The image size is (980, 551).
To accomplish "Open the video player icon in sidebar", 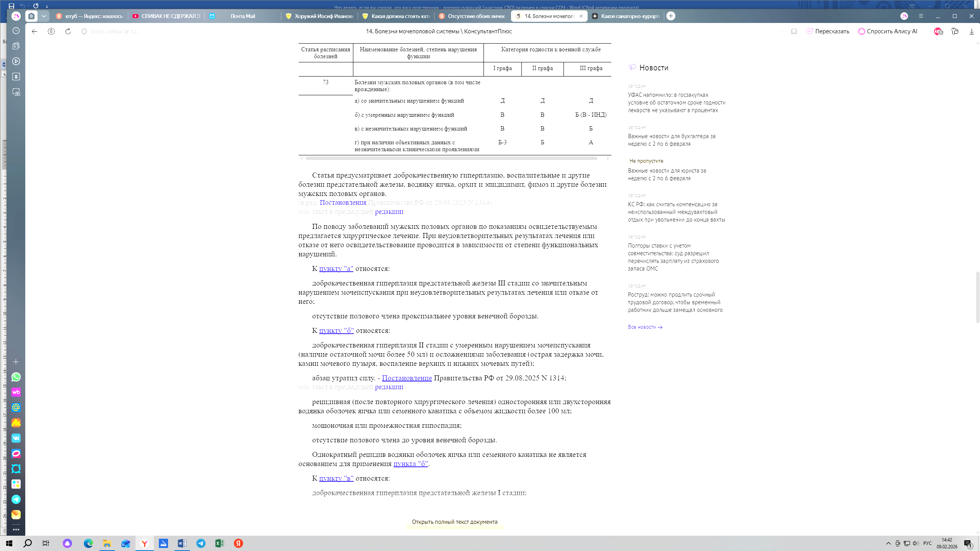I will [x=16, y=61].
